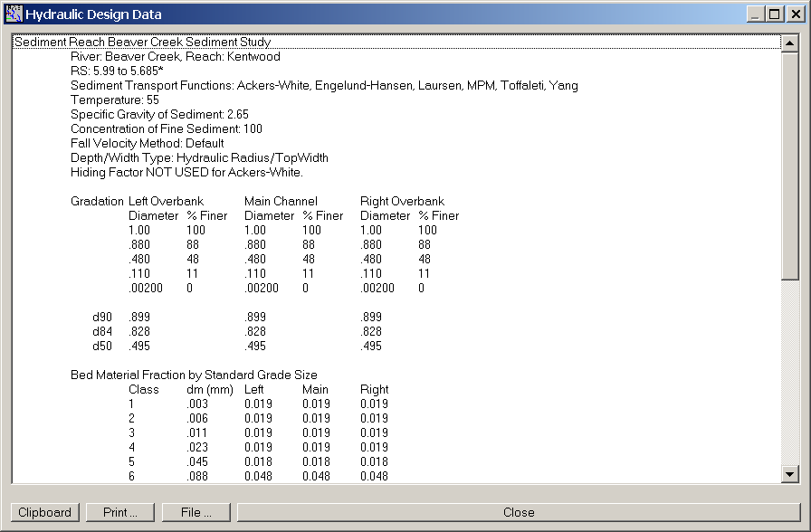Screen dimensions: 811x532
Task: Select the Sediment Reach Beaver Creek Sediment Study line
Action: pos(143,42)
